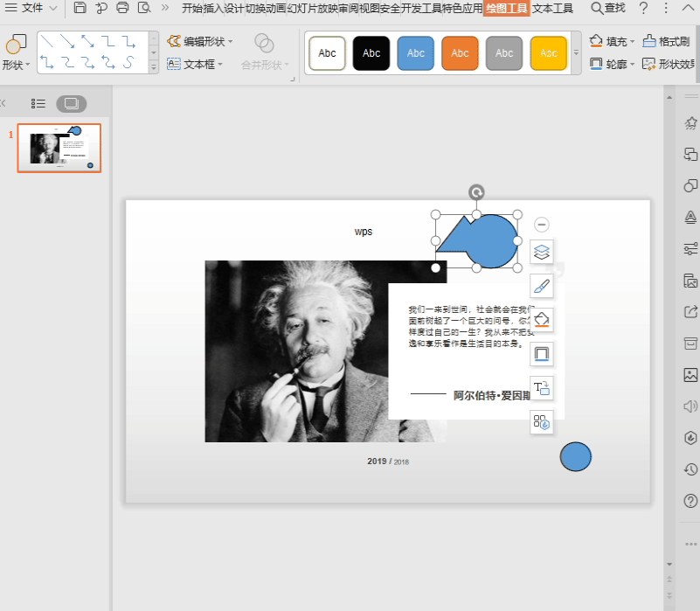Select the elbow arrow connector shape
The width and height of the screenshot is (700, 611).
click(x=128, y=41)
